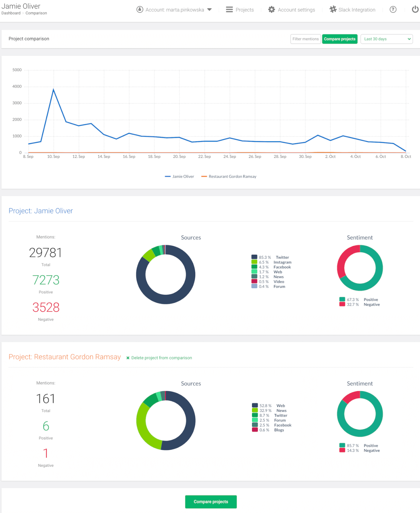Click Forum 2.5 % legend swatch

(255, 420)
